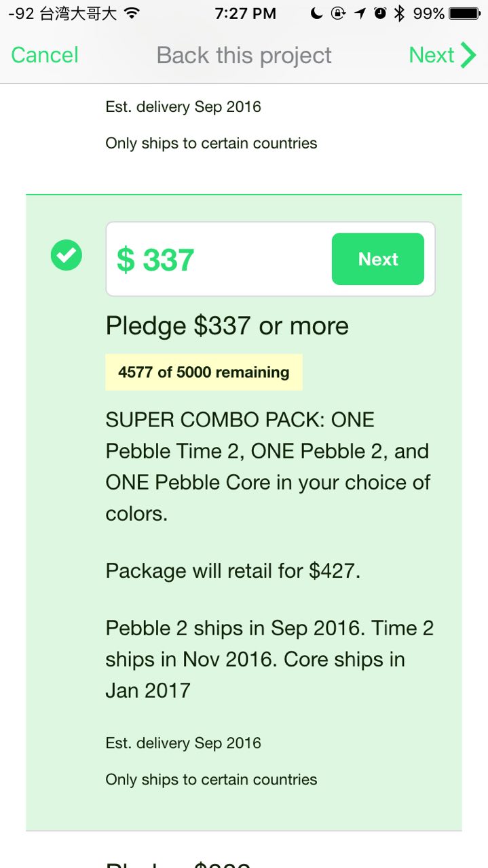Tap Cancel in the navigation bar
The image size is (488, 868).
pos(45,55)
